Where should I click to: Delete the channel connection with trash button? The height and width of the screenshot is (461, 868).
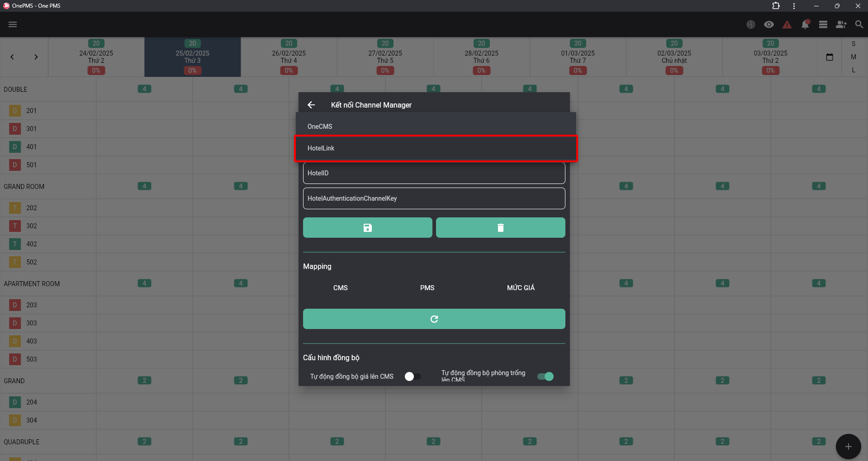pos(501,228)
